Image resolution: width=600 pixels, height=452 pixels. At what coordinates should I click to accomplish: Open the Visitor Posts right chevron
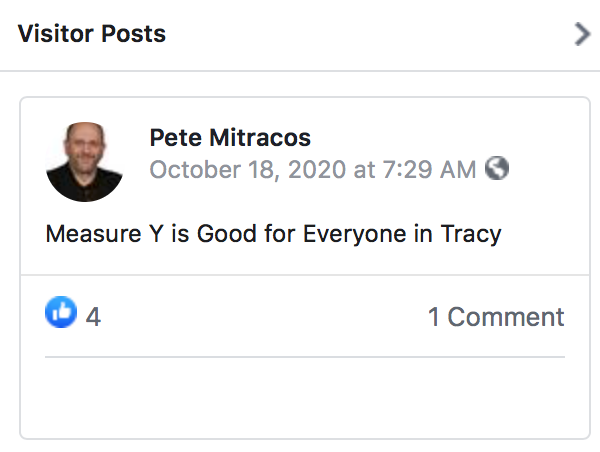(x=583, y=34)
